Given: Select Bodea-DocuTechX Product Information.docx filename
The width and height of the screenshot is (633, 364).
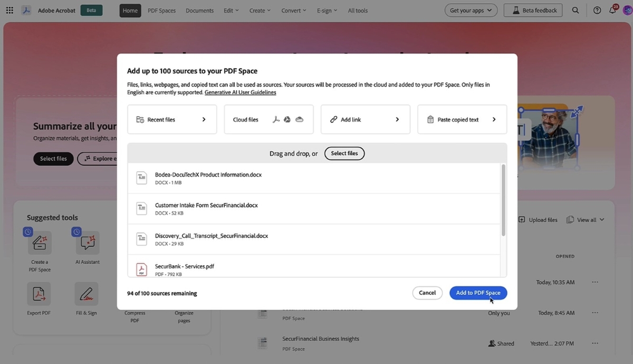Looking at the screenshot, I should click(x=208, y=175).
